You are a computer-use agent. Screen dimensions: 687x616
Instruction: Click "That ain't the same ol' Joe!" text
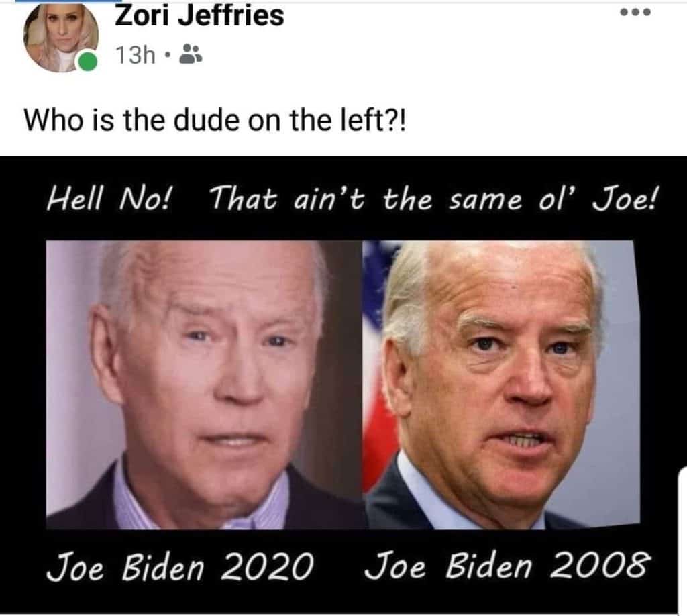point(433,198)
